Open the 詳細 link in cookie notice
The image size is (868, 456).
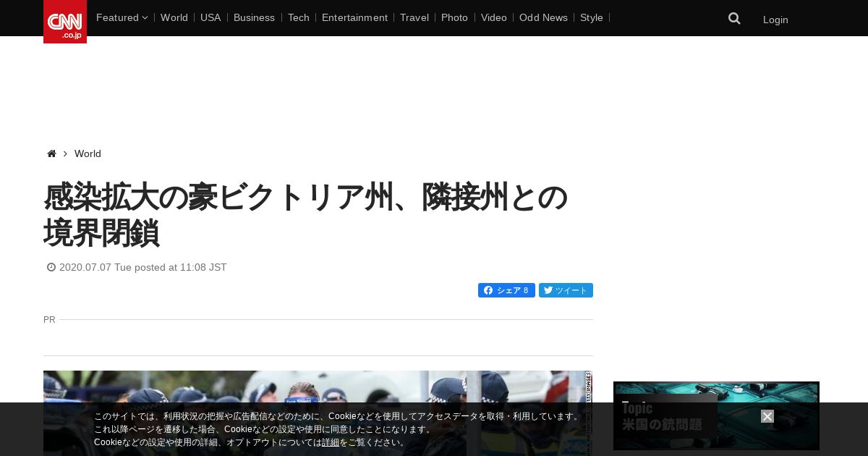331,442
